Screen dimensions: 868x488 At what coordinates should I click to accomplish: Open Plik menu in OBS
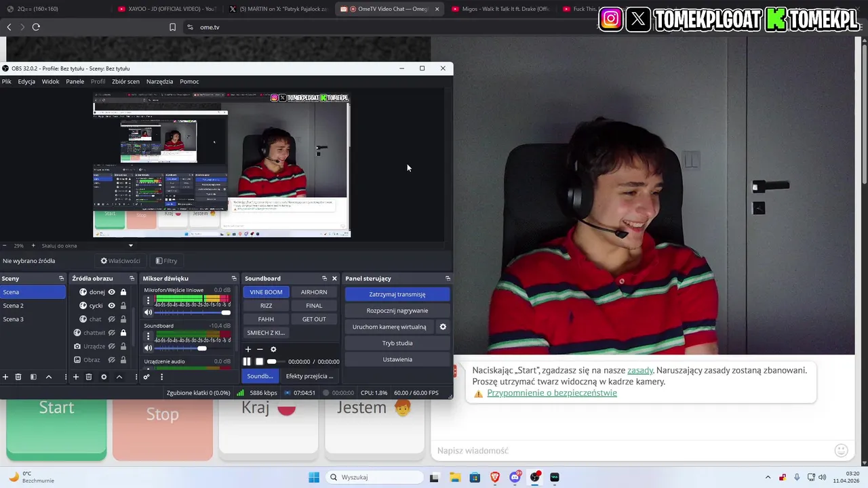pyautogui.click(x=7, y=81)
